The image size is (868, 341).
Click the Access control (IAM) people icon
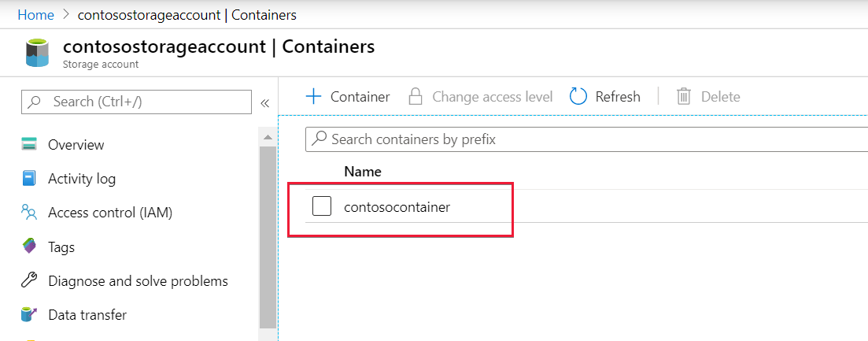[x=30, y=213]
